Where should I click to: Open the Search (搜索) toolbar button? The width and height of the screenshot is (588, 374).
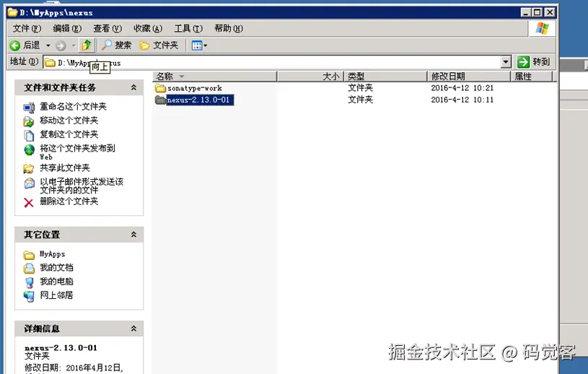[117, 45]
